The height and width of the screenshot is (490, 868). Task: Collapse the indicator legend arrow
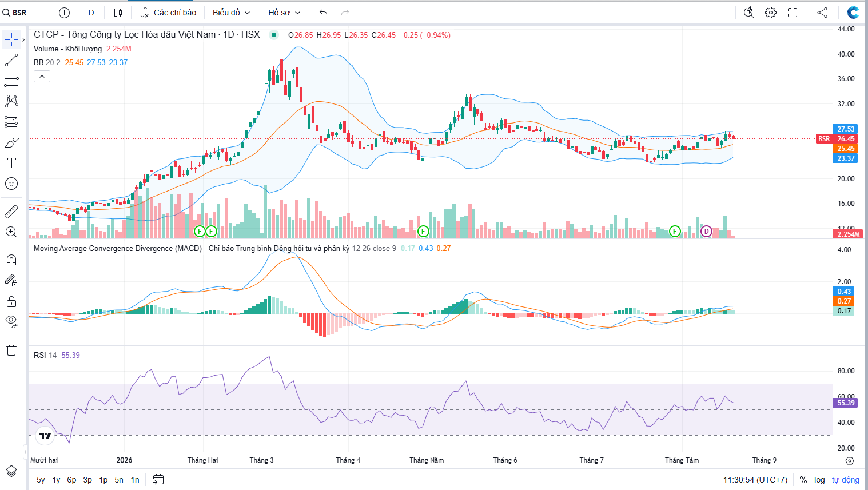42,76
